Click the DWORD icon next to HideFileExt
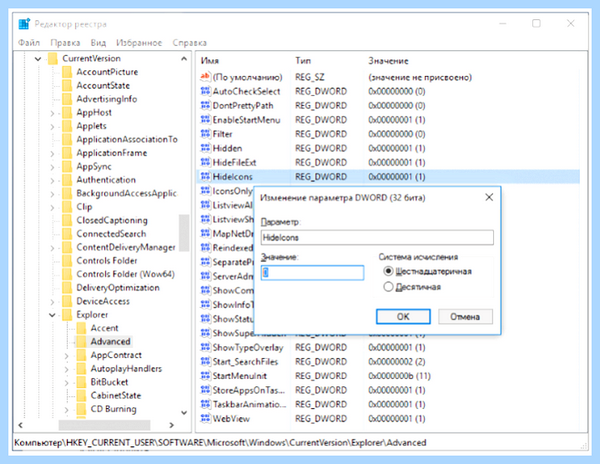This screenshot has width=600, height=464. click(x=205, y=162)
